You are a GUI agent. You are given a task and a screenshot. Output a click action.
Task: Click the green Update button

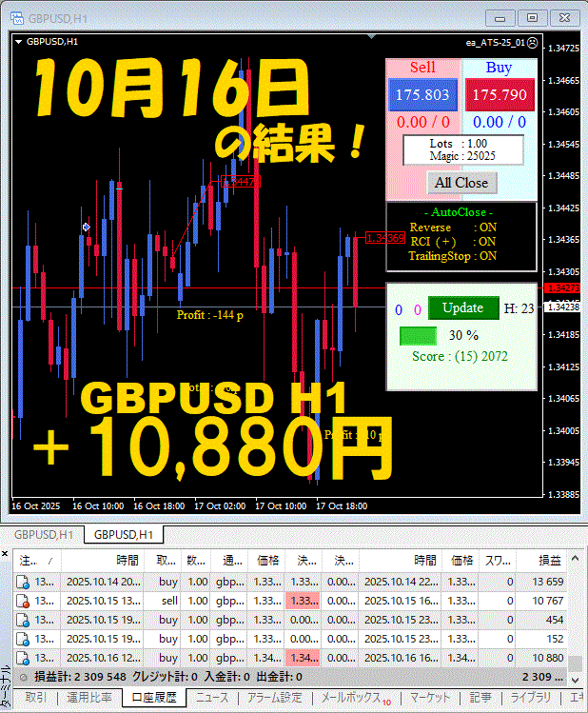pos(463,308)
